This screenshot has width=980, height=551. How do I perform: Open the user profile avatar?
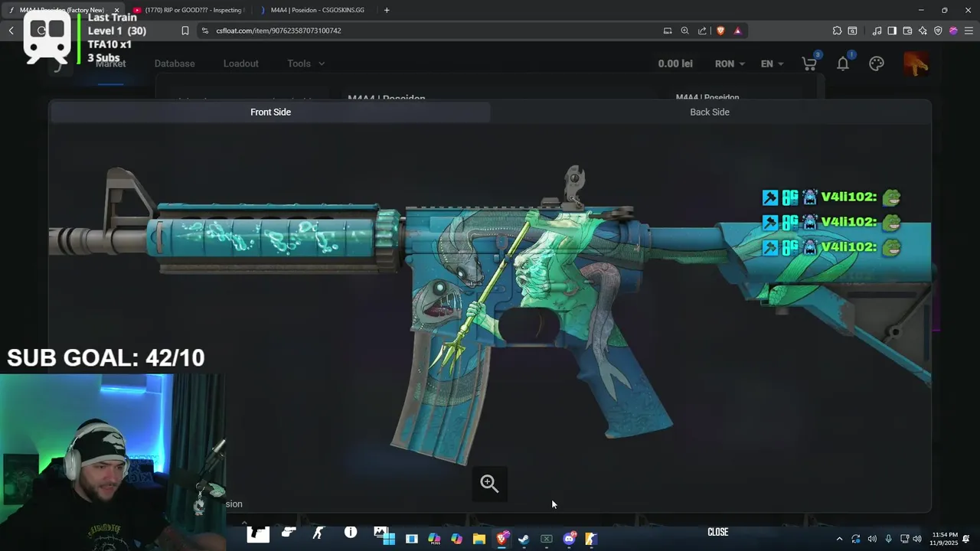coord(916,64)
